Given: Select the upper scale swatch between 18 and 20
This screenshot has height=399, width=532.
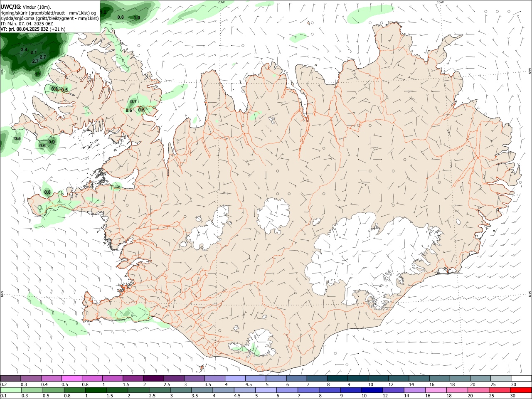Looking at the screenshot, I should tap(460, 379).
